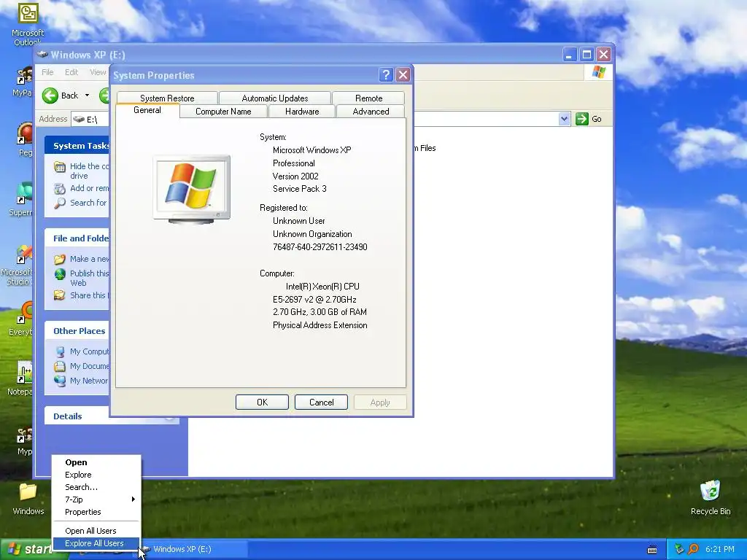Click the System Tasks header
The height and width of the screenshot is (560, 747).
(77, 146)
